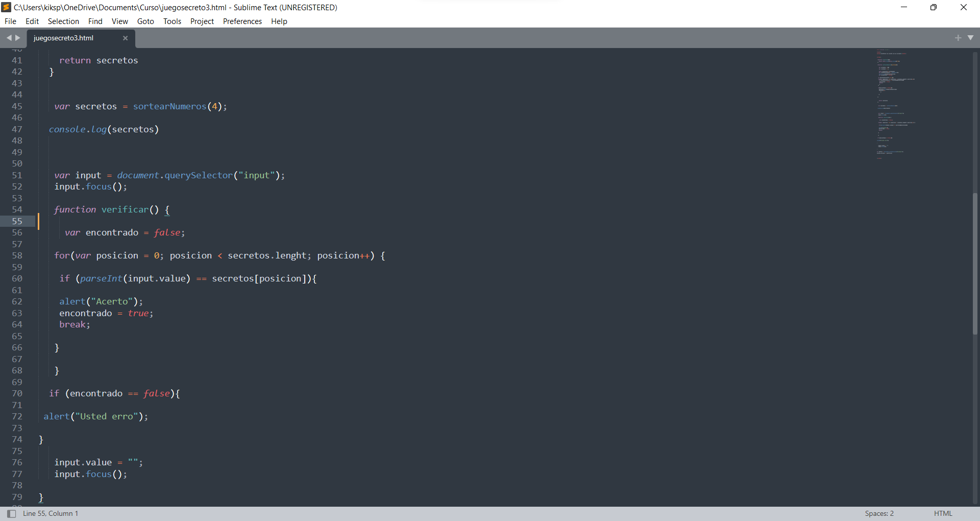Click the minimap code overview
Image resolution: width=980 pixels, height=521 pixels.
pyautogui.click(x=896, y=105)
